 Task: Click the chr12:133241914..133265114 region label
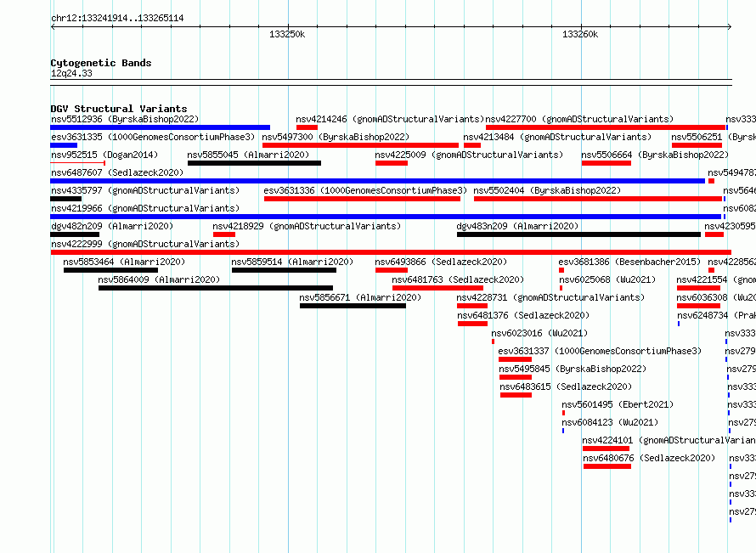click(x=117, y=19)
